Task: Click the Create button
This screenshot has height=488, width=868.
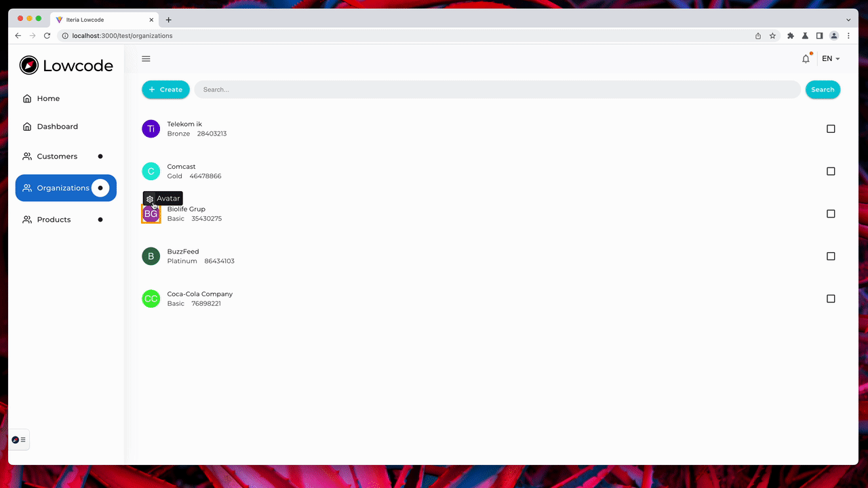Action: tap(165, 89)
